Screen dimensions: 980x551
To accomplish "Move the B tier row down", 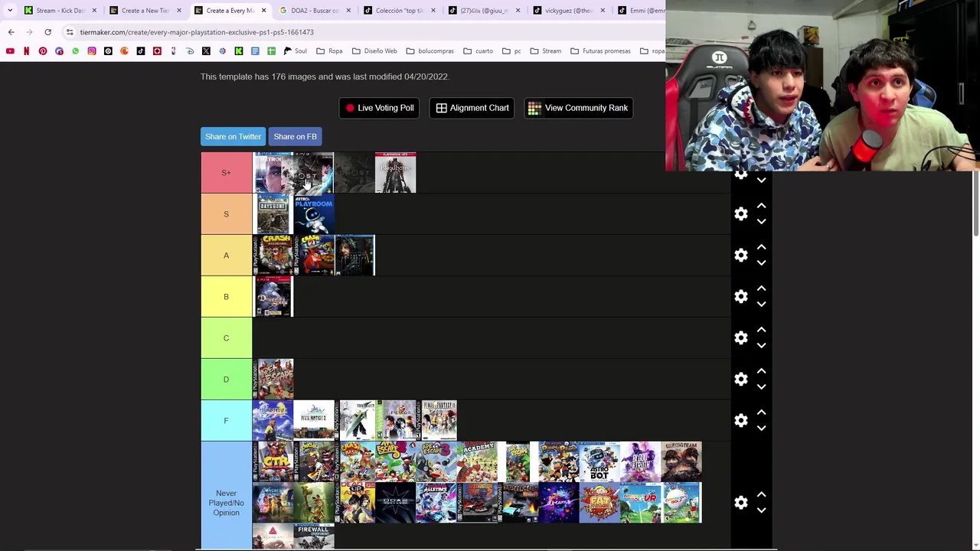I will coord(761,304).
